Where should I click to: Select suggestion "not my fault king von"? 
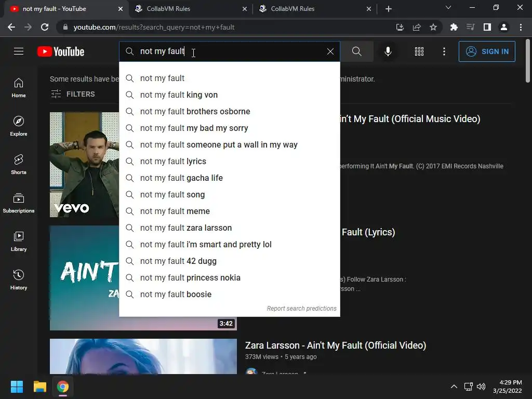pos(229,95)
